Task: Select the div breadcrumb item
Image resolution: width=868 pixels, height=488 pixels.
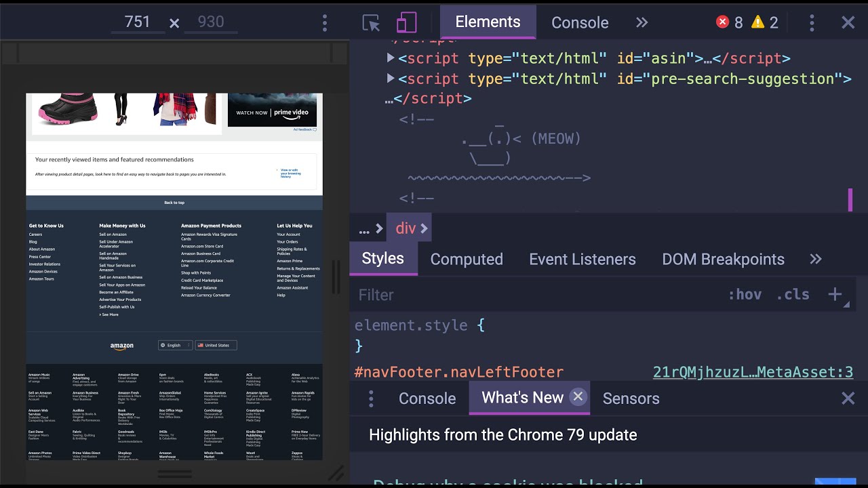Action: tap(406, 228)
